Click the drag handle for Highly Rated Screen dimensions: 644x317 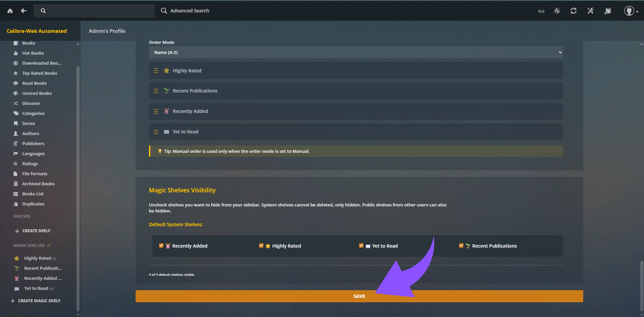[x=156, y=71]
